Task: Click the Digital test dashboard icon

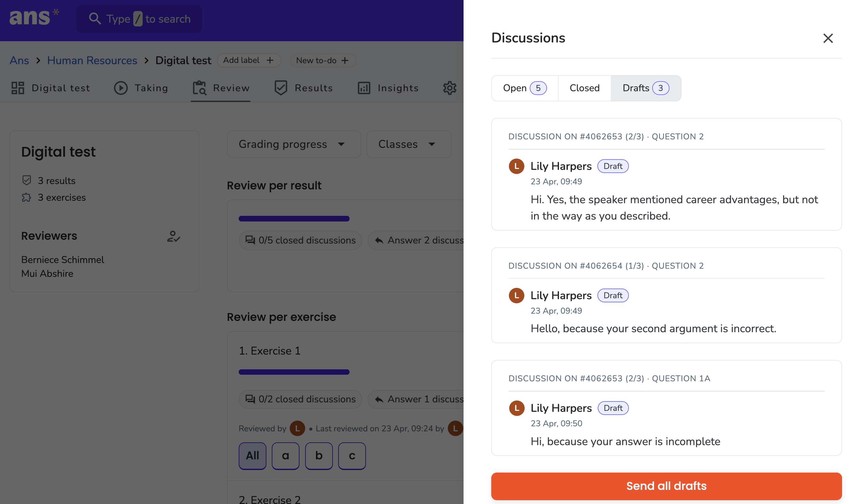Action: (18, 88)
